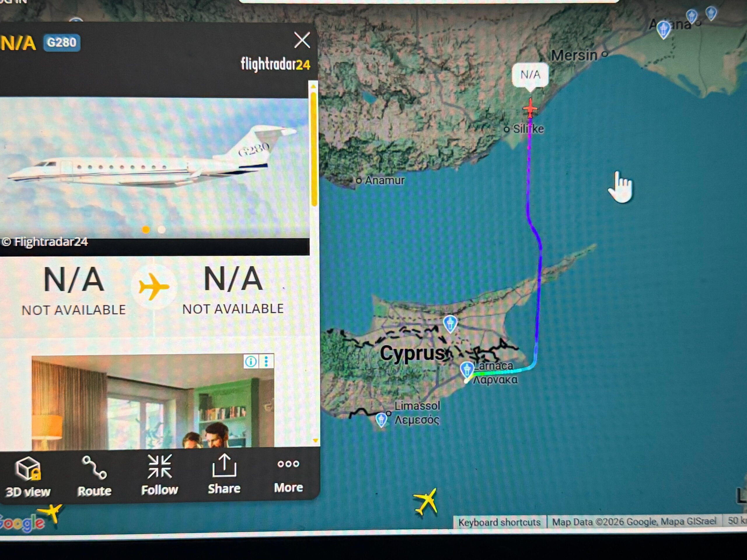
Task: Show the second aircraft photo dot
Action: (x=162, y=230)
